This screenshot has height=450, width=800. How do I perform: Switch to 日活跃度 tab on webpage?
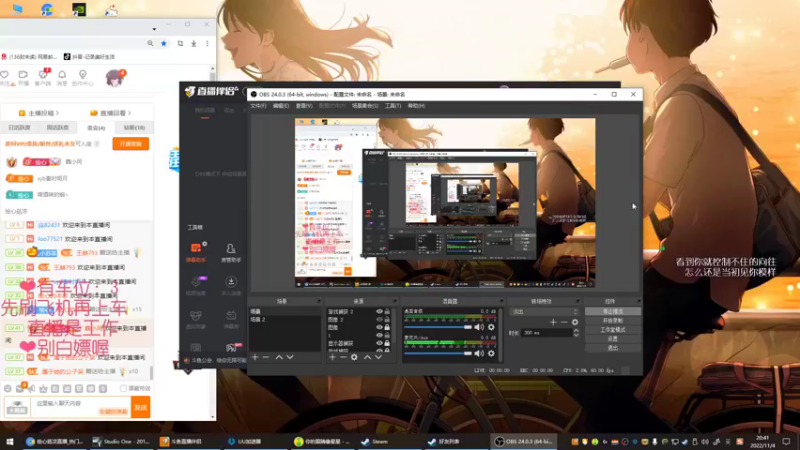(19, 128)
